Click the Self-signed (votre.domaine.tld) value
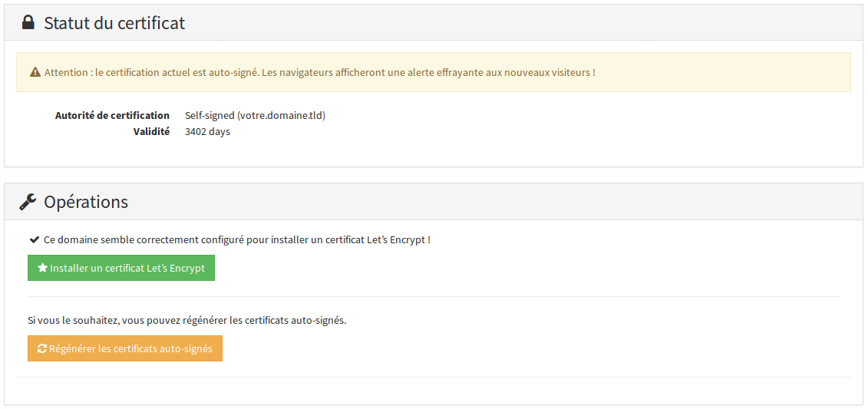 tap(255, 116)
